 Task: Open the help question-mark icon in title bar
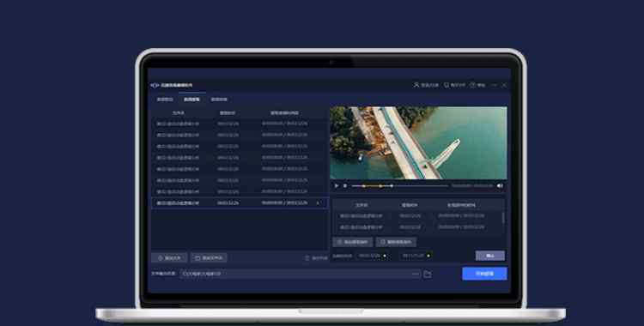point(473,85)
